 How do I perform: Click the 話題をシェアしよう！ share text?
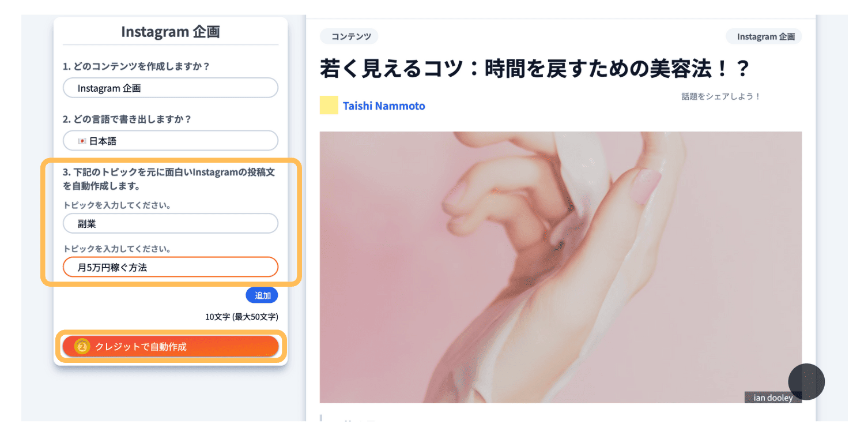(721, 96)
